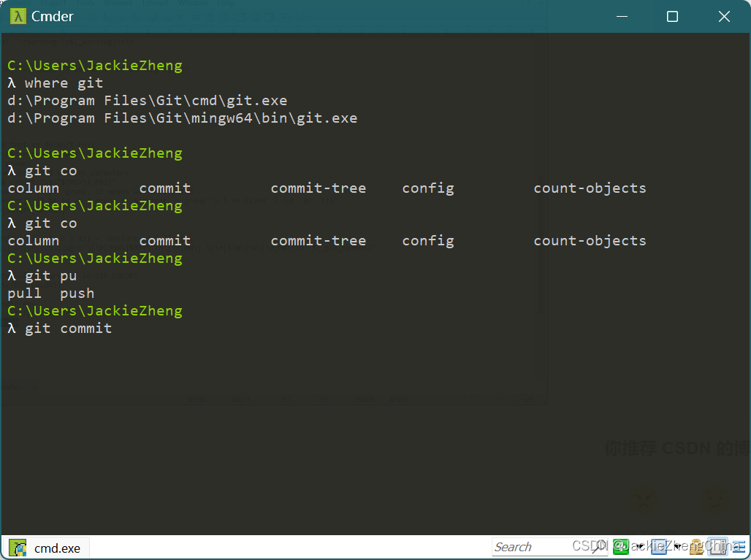Click the padlock lock-console icon
This screenshot has height=560, width=751.
click(x=696, y=547)
